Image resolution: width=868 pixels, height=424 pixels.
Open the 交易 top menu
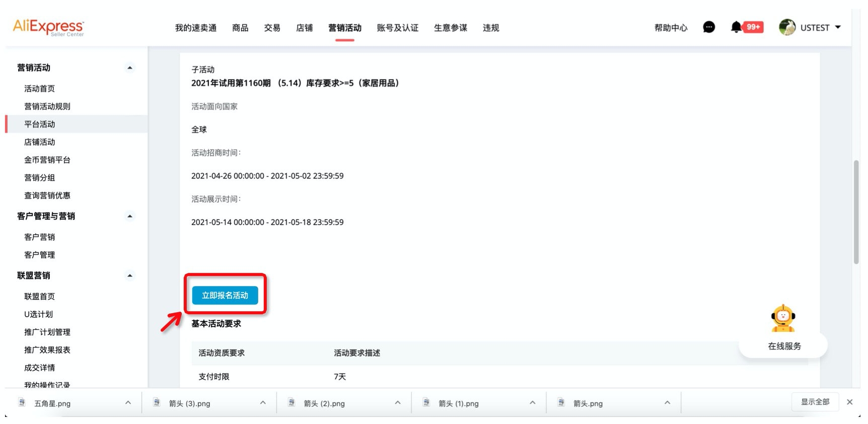click(272, 28)
